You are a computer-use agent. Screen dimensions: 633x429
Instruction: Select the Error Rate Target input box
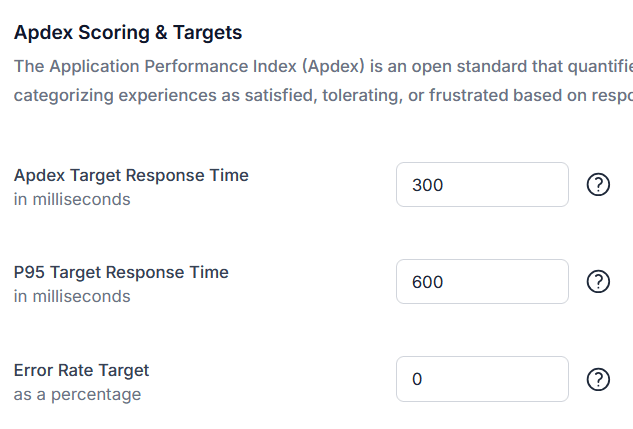click(x=482, y=379)
